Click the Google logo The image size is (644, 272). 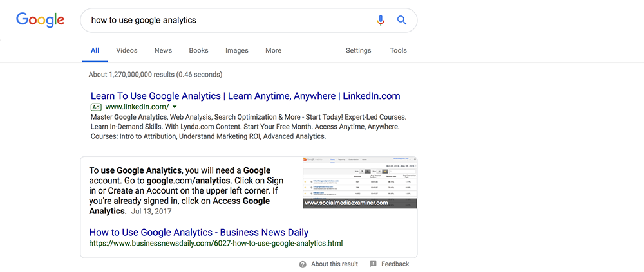[x=40, y=20]
